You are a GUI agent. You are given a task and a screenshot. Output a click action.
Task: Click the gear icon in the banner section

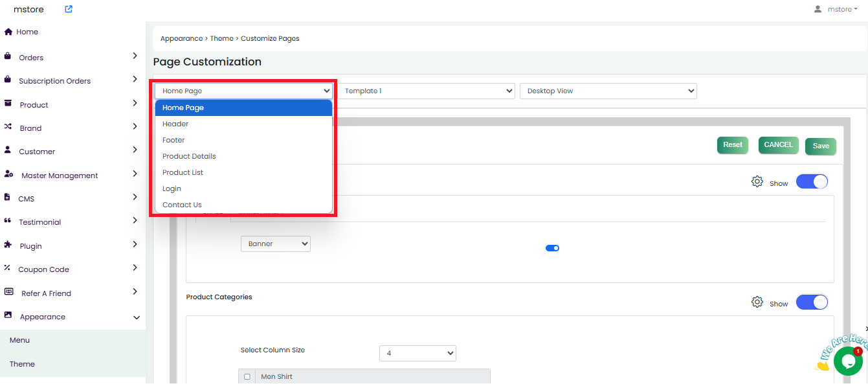[757, 182]
